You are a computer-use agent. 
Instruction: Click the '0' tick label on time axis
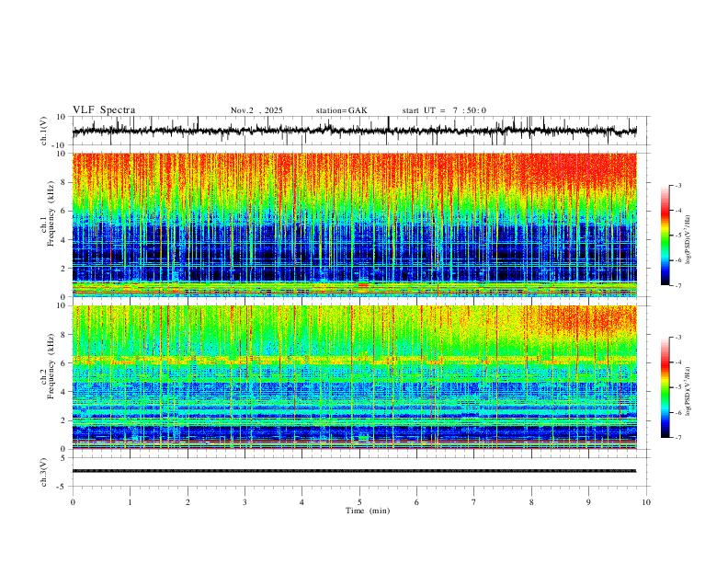point(73,502)
